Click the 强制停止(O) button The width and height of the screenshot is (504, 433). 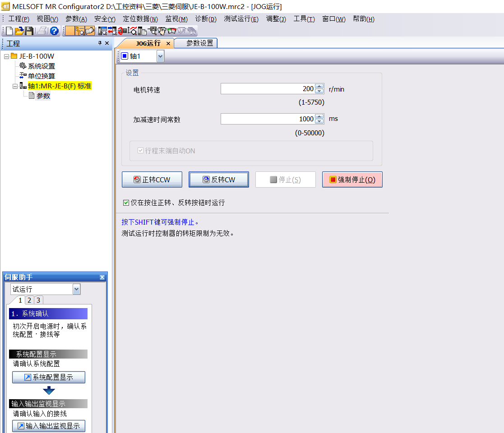(352, 180)
